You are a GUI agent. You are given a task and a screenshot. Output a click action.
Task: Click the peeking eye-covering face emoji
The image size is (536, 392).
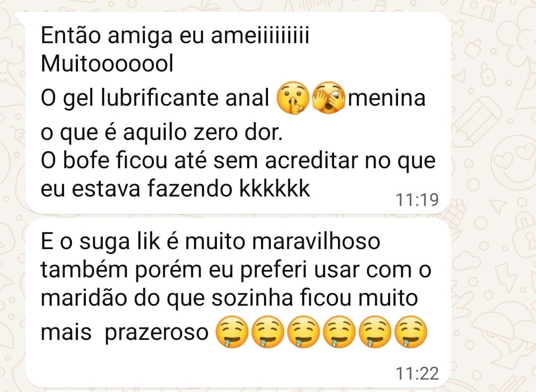pyautogui.click(x=329, y=98)
